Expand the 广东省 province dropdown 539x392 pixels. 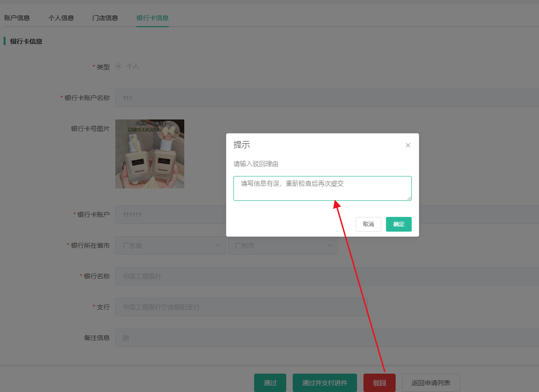point(170,245)
